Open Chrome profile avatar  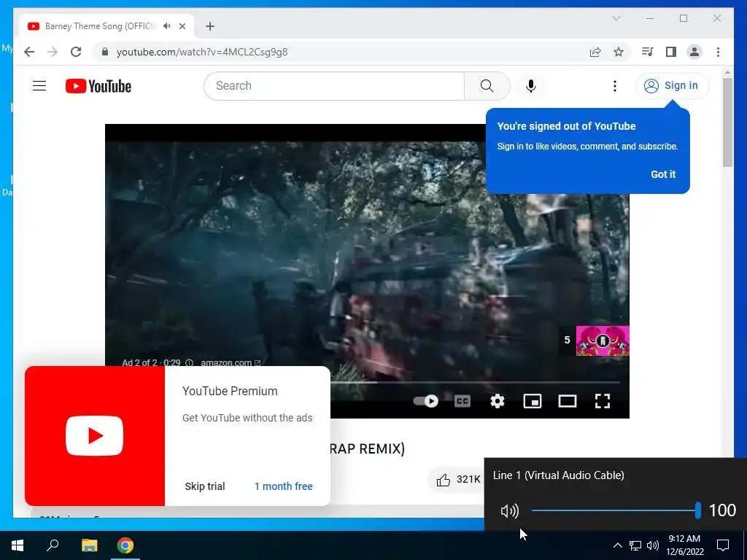(x=694, y=52)
